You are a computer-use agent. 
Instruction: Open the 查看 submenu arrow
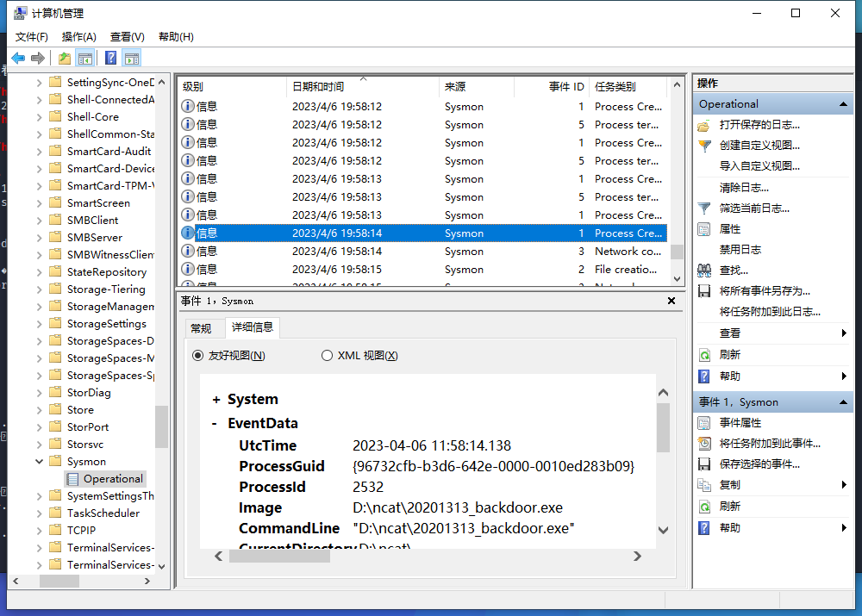tap(844, 333)
